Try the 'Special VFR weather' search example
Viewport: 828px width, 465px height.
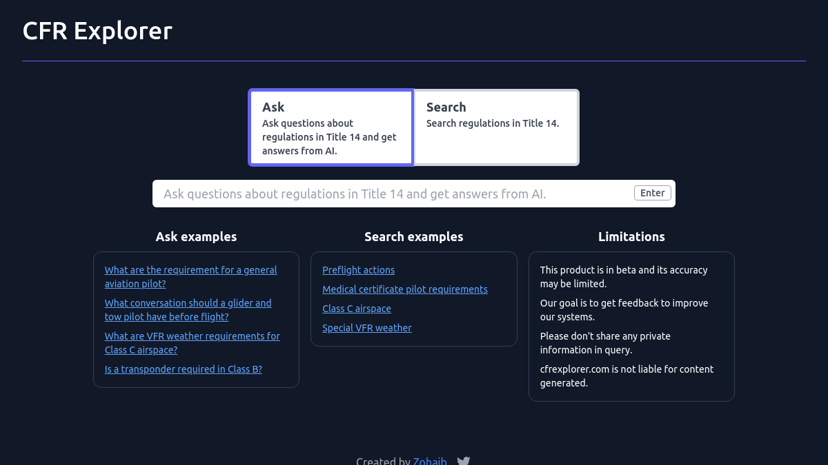[367, 328]
